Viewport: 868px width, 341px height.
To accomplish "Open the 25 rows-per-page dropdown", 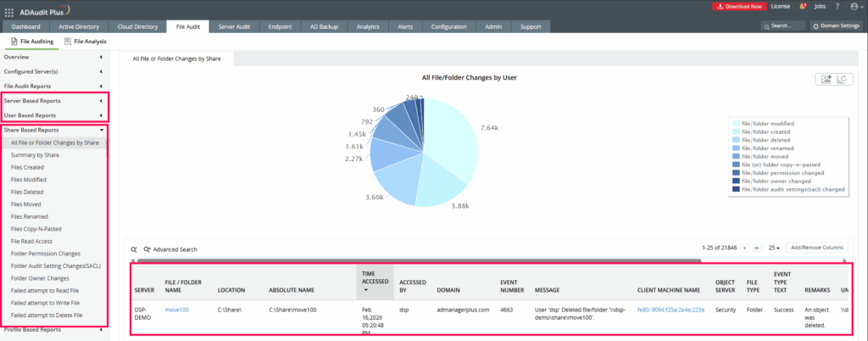I will [774, 248].
